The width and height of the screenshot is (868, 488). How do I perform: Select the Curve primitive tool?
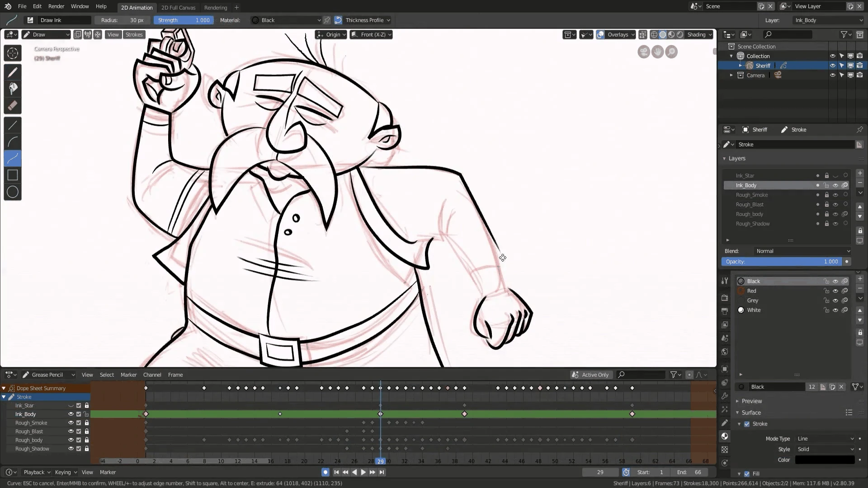[x=13, y=159]
